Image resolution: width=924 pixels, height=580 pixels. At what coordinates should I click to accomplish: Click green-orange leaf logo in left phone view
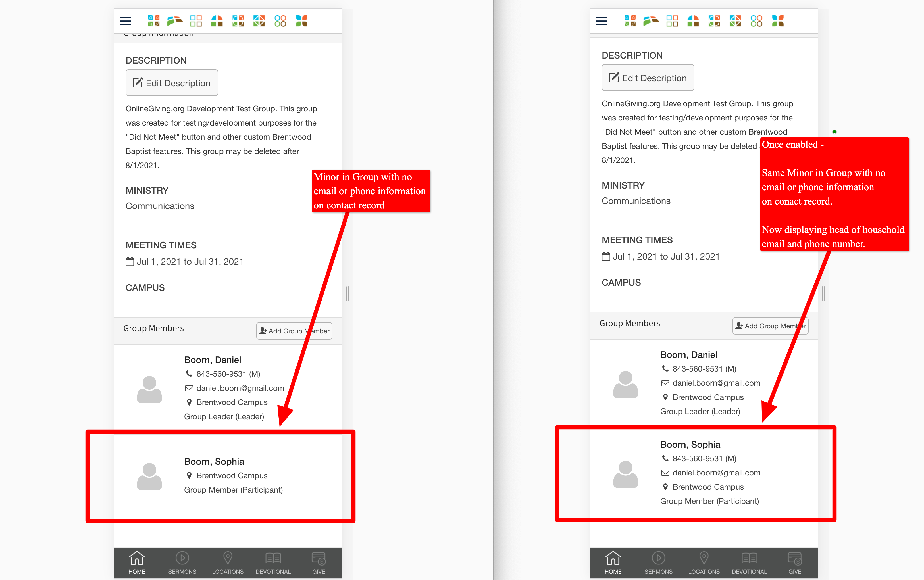coord(174,21)
